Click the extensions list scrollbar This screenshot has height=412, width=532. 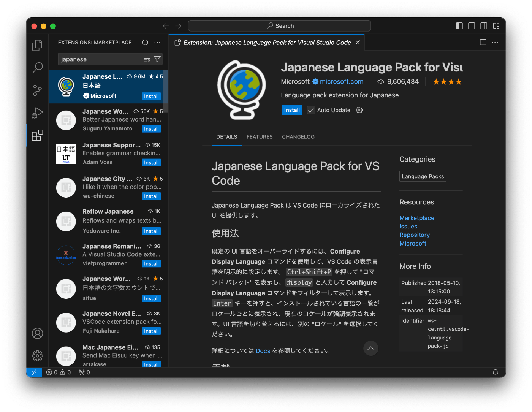click(x=166, y=91)
